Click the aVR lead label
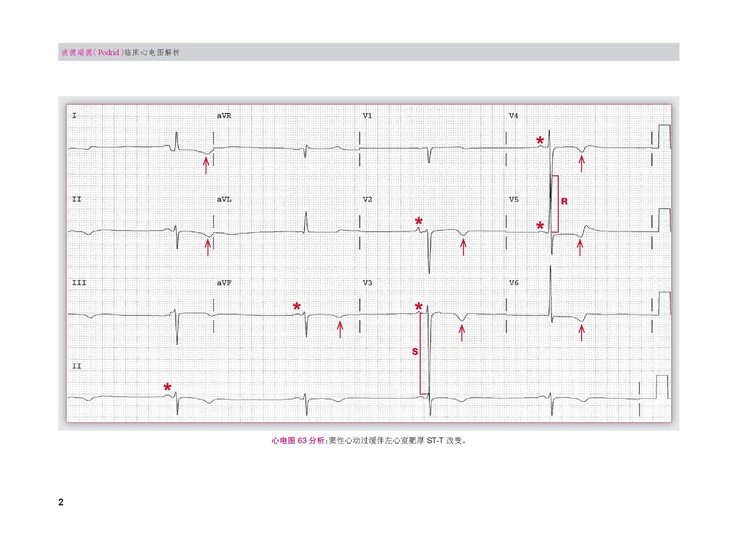 coord(225,116)
